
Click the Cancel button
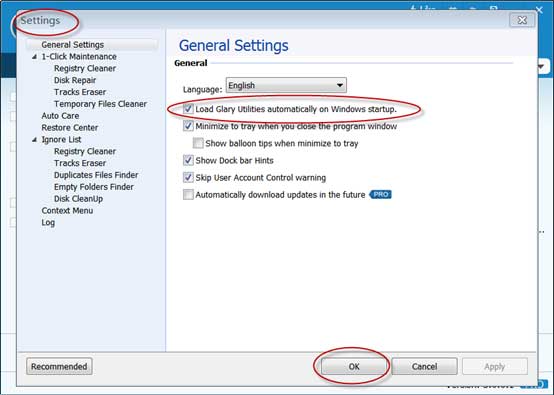click(424, 366)
